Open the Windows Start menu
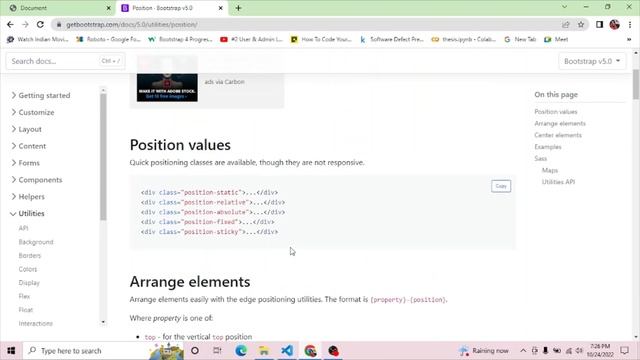Image resolution: width=640 pixels, height=360 pixels. [11, 351]
